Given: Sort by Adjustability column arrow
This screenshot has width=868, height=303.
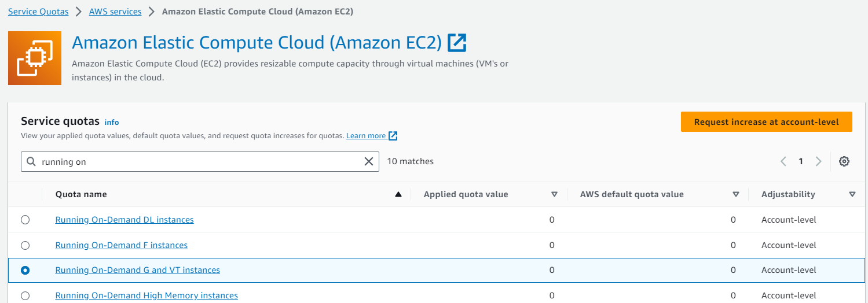Looking at the screenshot, I should point(852,194).
